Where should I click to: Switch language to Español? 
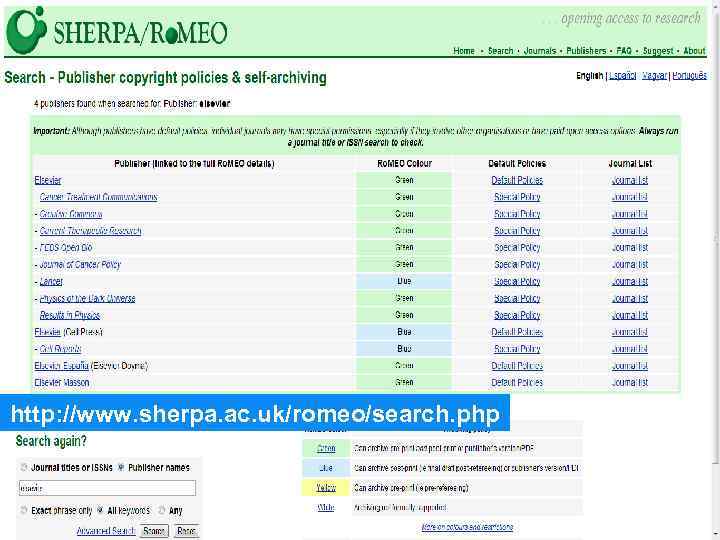coord(622,76)
